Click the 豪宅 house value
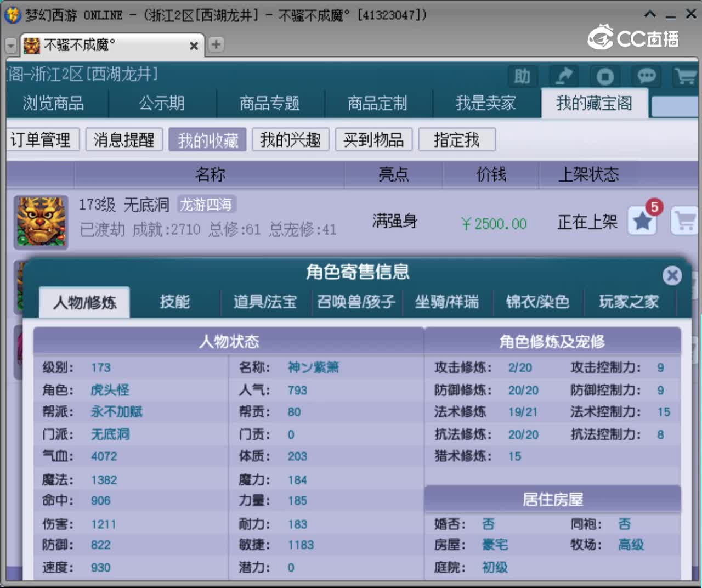This screenshot has width=702, height=588. [495, 545]
